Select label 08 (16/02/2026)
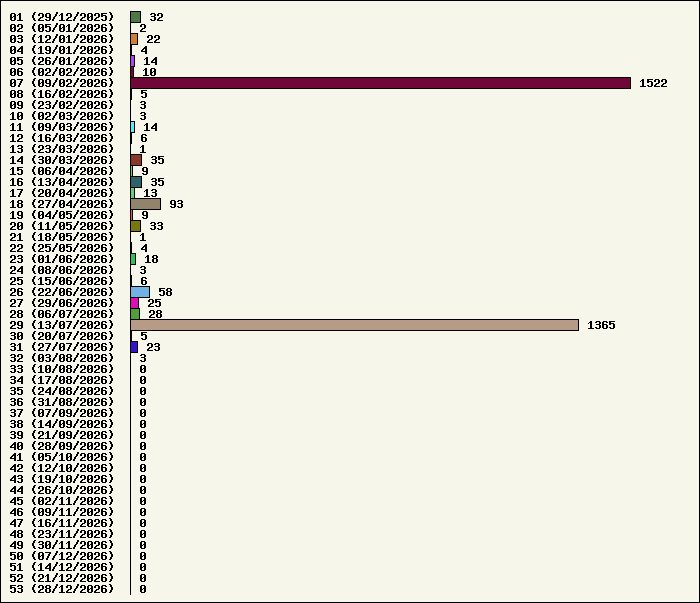 (x=62, y=94)
